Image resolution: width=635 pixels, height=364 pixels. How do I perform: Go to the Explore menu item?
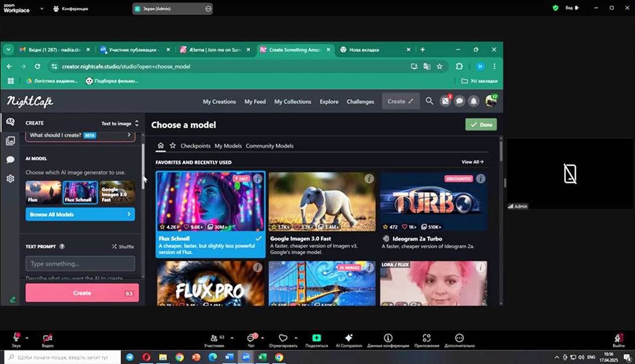click(329, 101)
